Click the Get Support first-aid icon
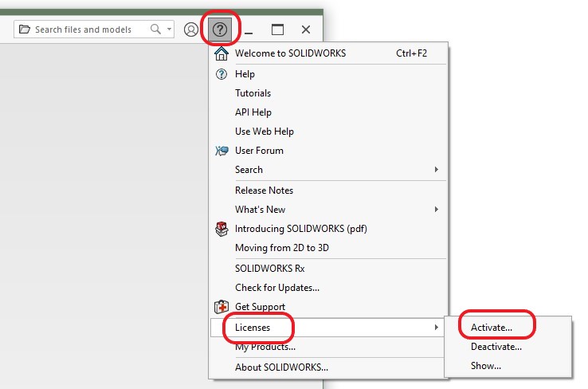Image resolution: width=588 pixels, height=389 pixels. pos(221,306)
